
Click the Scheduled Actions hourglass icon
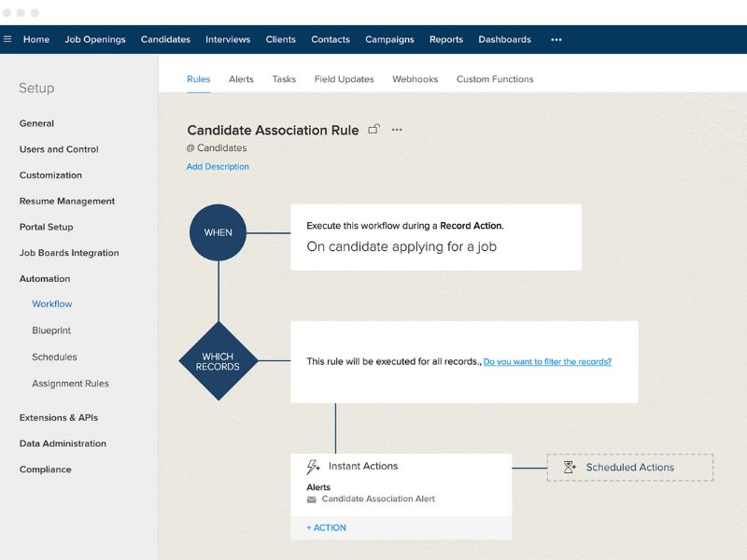[x=570, y=468]
